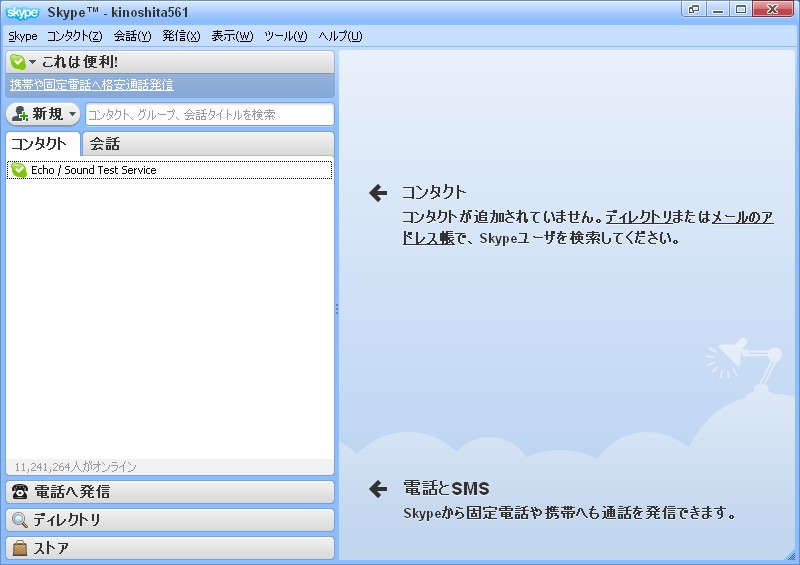Image resolution: width=800 pixels, height=565 pixels.
Task: Open the 表示(W) menu
Action: coord(232,36)
